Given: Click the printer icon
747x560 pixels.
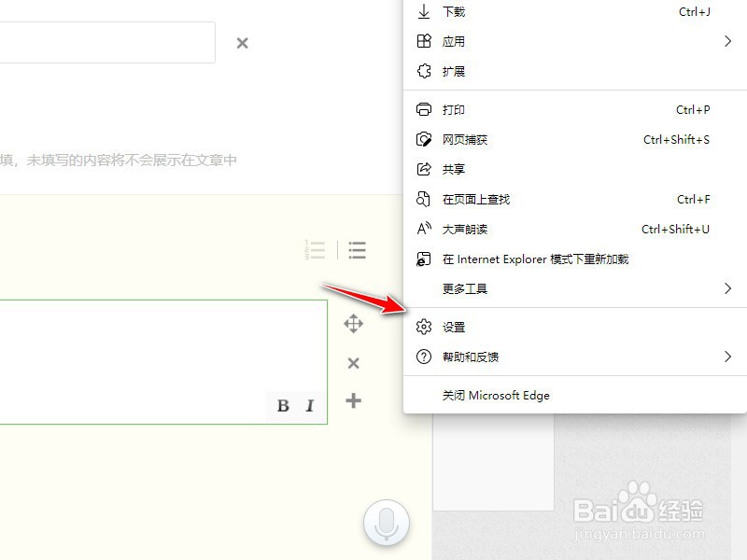Looking at the screenshot, I should pos(424,110).
